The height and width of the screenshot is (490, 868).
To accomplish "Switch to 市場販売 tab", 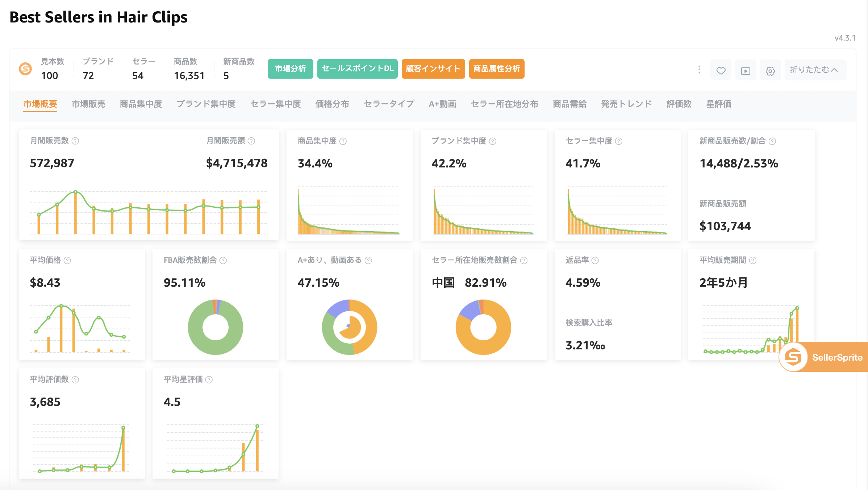I will [x=88, y=104].
